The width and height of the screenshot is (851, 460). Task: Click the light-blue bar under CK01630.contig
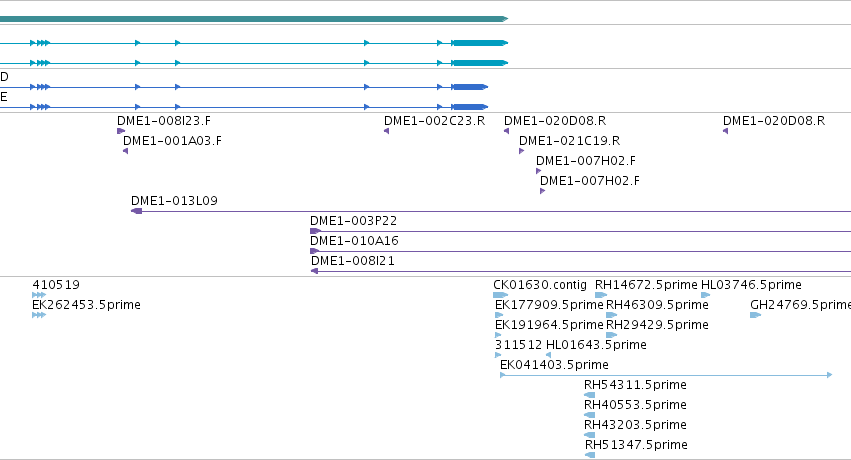(x=500, y=295)
